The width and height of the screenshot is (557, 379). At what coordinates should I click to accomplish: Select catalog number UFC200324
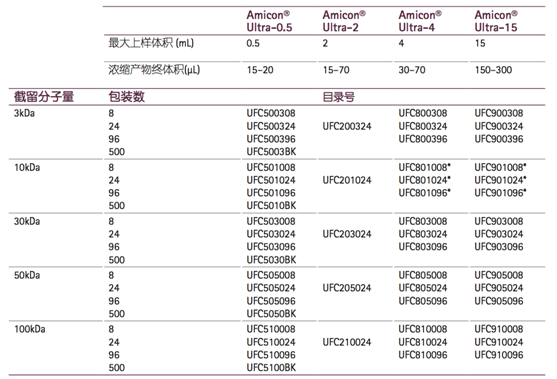[347, 126]
